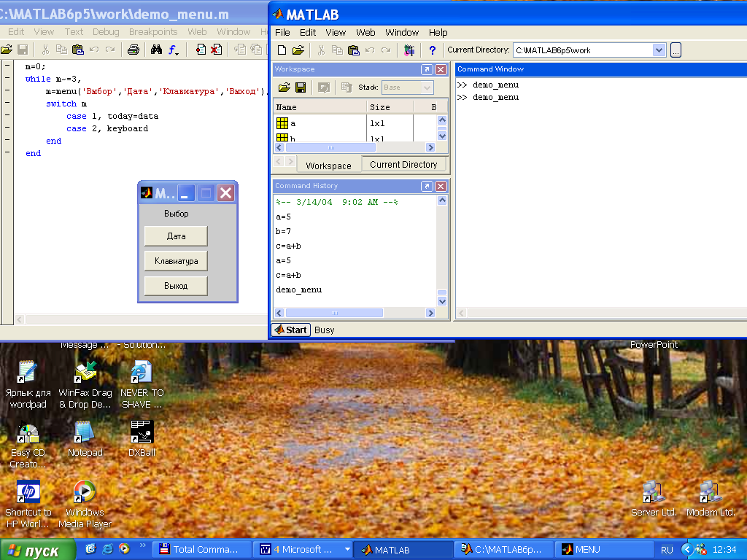Switch to the Workspace tab

(328, 166)
